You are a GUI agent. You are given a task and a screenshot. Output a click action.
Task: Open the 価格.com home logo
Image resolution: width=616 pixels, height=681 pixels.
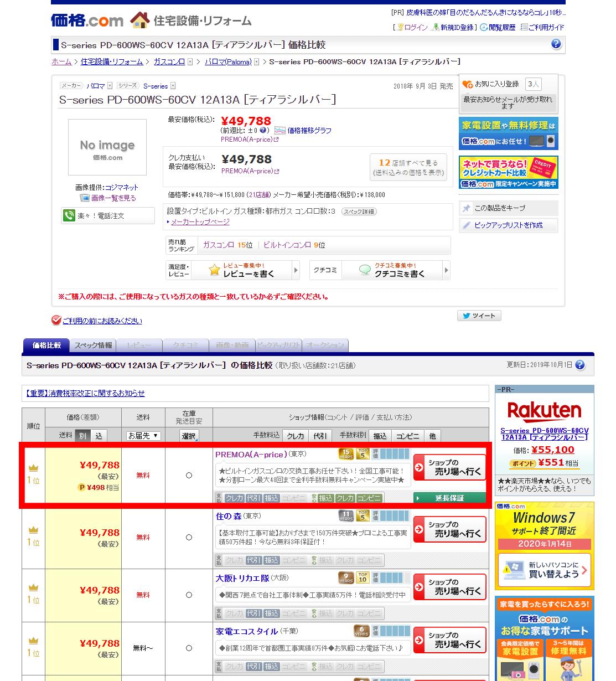pyautogui.click(x=87, y=20)
